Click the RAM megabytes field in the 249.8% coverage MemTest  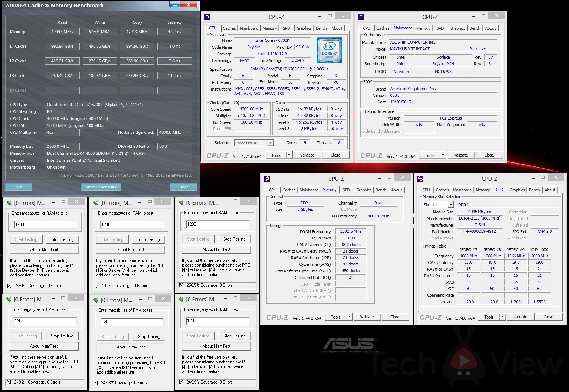132,322
